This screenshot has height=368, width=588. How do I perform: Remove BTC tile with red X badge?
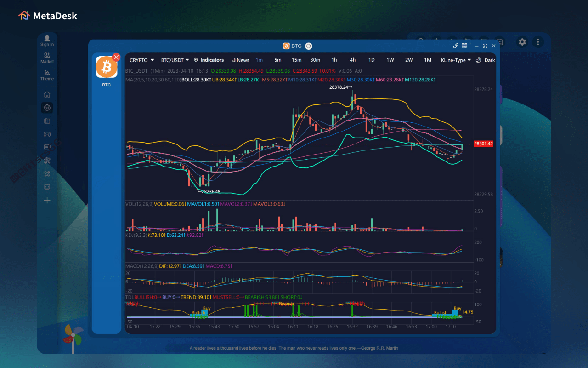pyautogui.click(x=116, y=57)
